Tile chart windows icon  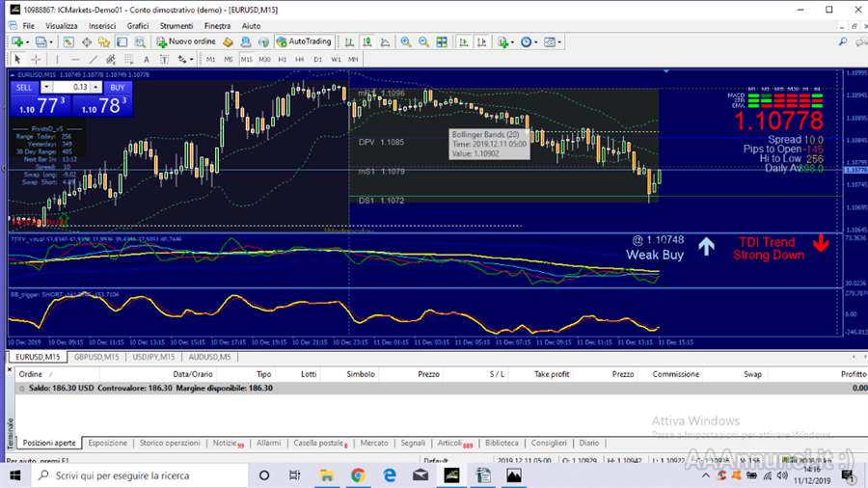[442, 42]
